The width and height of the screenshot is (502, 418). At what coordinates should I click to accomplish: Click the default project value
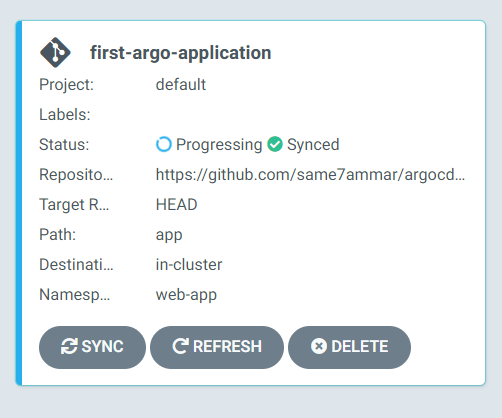click(181, 85)
